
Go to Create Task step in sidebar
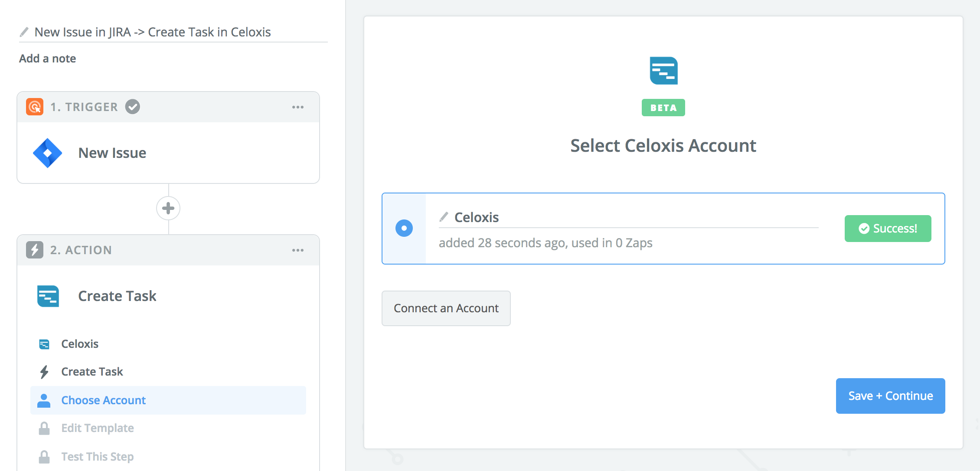click(92, 372)
